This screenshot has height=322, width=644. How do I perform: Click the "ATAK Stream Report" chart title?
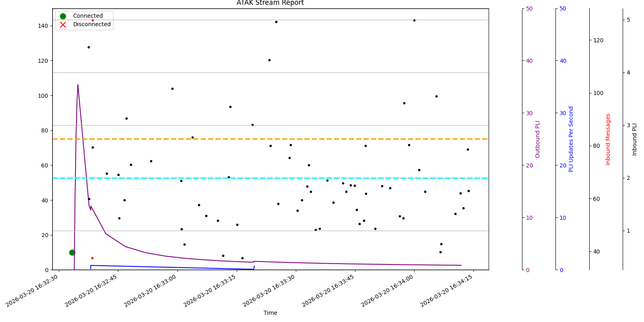click(270, 3)
